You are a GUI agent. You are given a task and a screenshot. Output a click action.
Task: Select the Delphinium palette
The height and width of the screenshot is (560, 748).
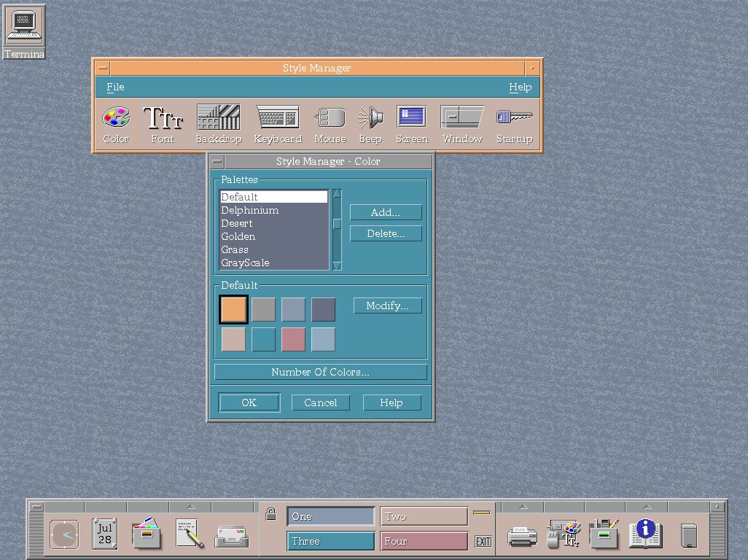coord(251,210)
